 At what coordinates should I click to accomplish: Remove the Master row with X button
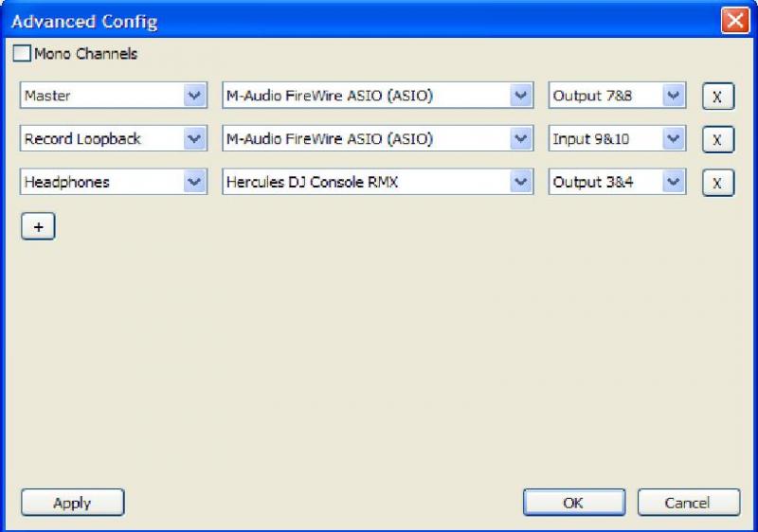[x=718, y=97]
